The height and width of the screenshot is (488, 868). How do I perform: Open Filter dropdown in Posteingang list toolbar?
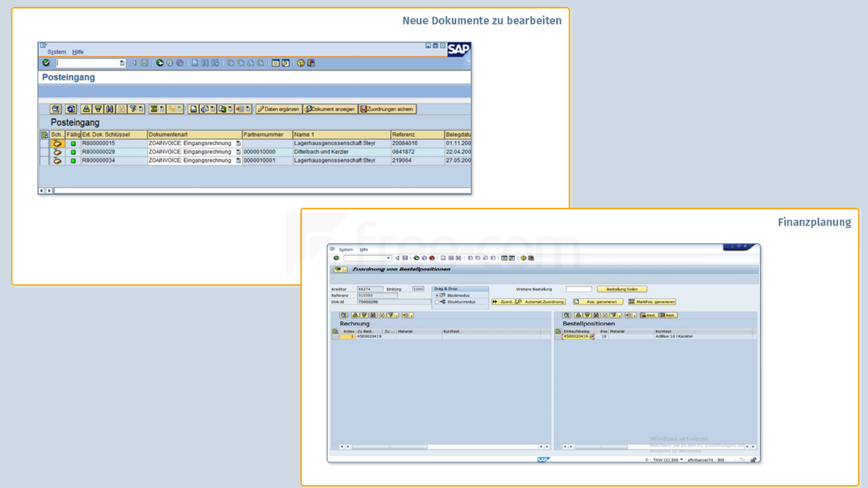click(141, 109)
